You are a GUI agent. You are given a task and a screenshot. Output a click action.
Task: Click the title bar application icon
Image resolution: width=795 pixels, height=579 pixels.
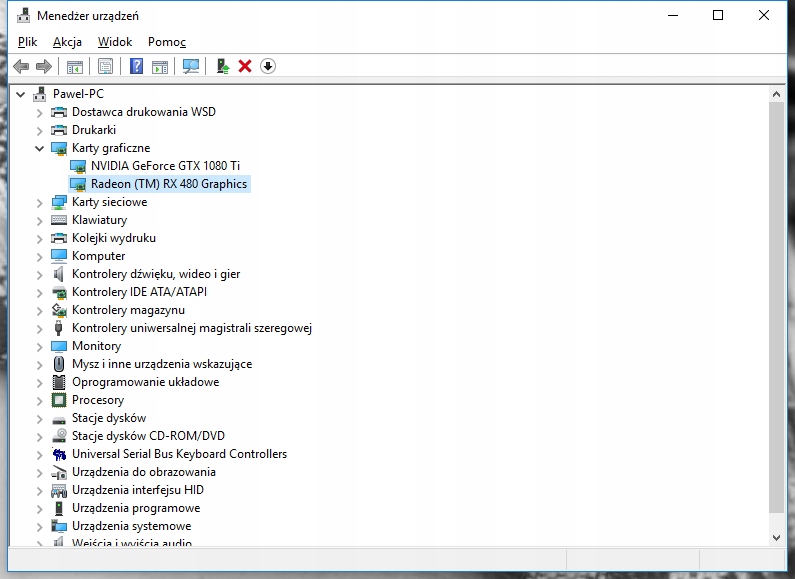pyautogui.click(x=23, y=16)
